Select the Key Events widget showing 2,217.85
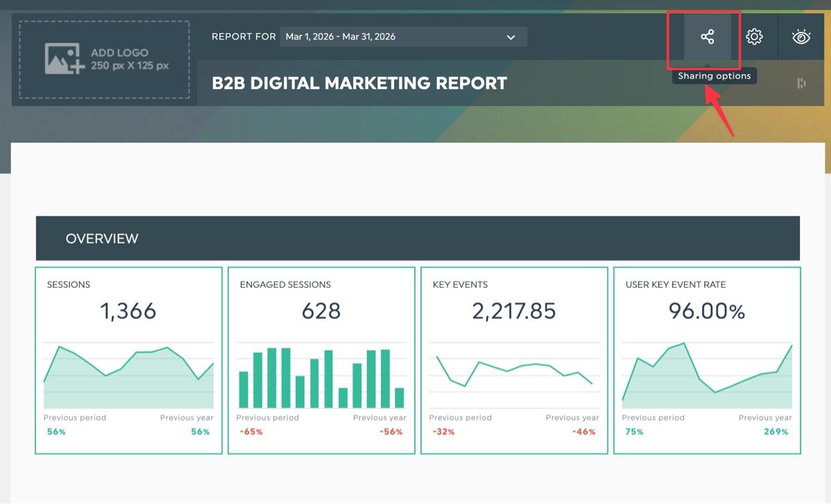Screen dimensions: 831x504 point(514,360)
